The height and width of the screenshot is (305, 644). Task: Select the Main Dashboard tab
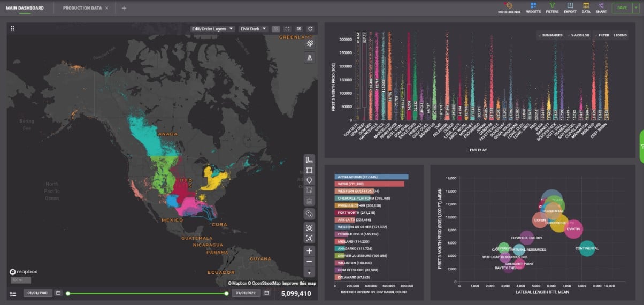coord(25,8)
